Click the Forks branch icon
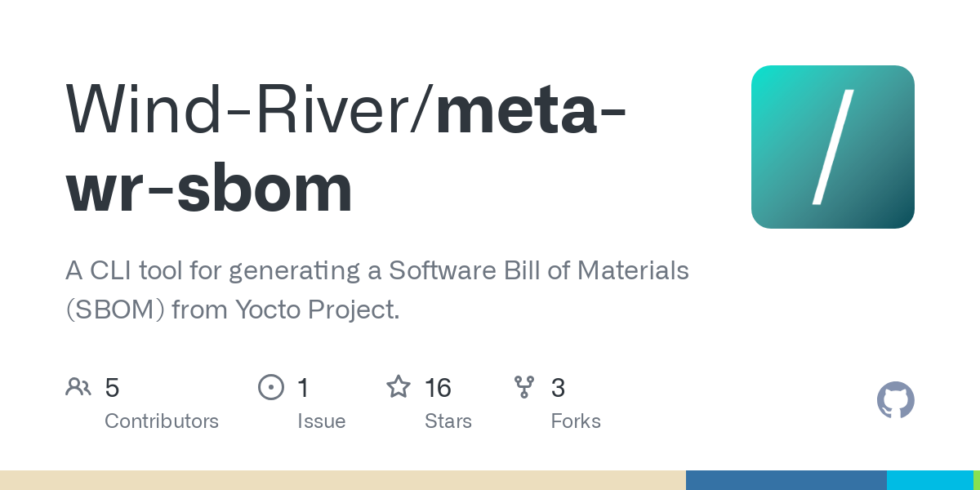 coord(524,387)
